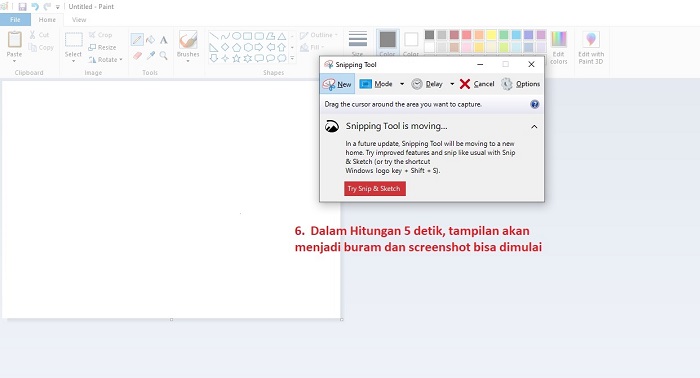Pick the orange color swatch

click(x=479, y=35)
